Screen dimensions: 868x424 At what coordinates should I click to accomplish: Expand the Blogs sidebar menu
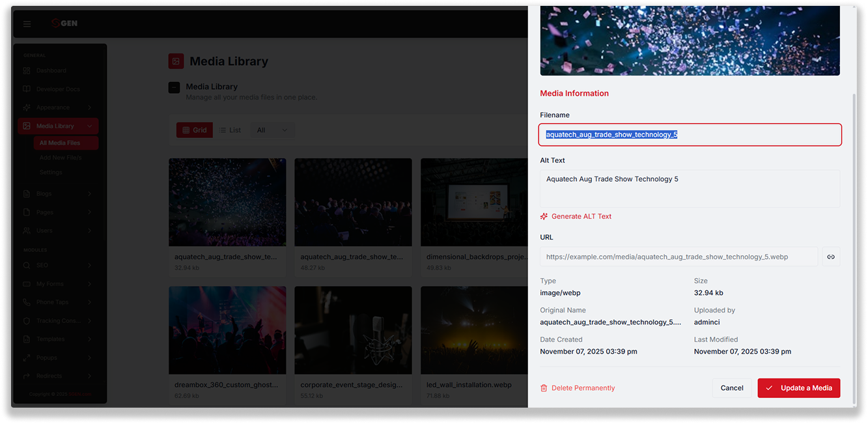pos(59,193)
